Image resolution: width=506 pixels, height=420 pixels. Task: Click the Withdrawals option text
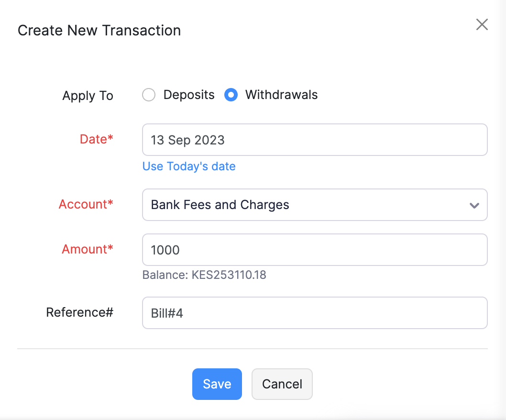pyautogui.click(x=281, y=95)
